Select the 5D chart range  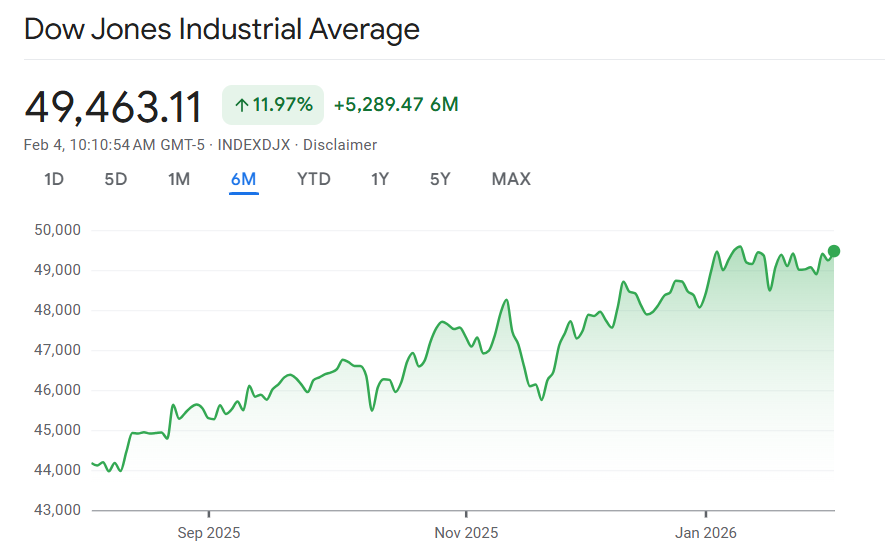pos(116,180)
